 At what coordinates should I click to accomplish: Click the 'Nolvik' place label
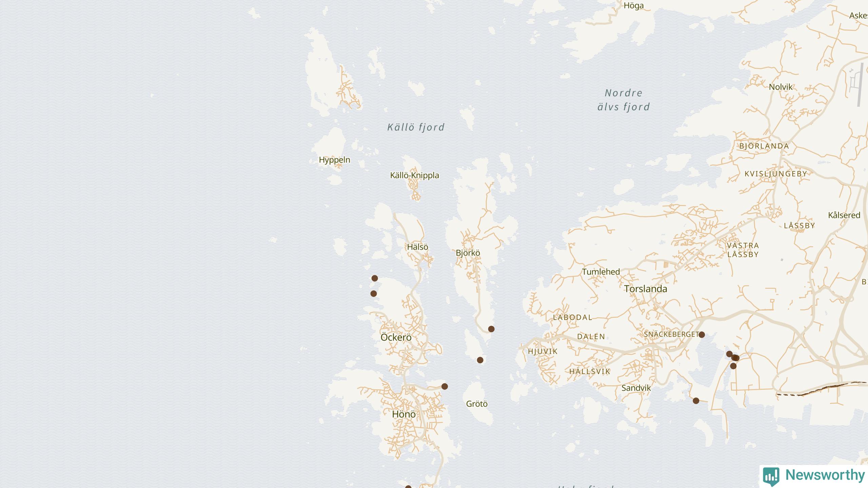(781, 87)
